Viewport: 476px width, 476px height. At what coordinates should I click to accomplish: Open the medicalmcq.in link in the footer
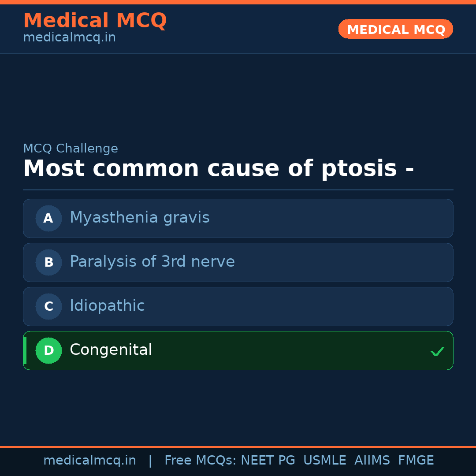(x=90, y=460)
